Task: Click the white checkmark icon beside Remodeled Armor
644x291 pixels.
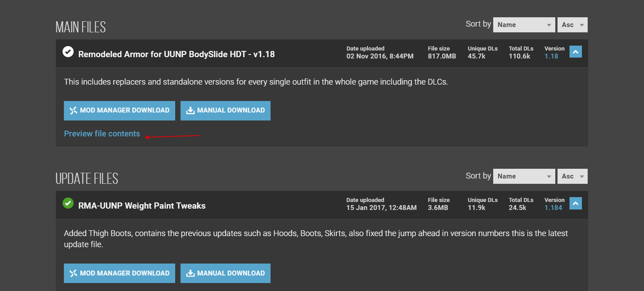Action: click(x=68, y=52)
